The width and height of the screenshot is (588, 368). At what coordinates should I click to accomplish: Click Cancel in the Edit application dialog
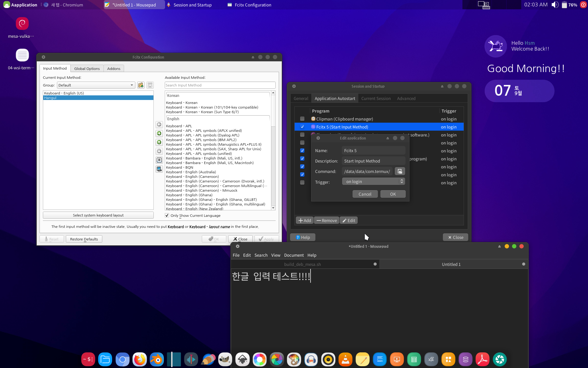coord(365,194)
